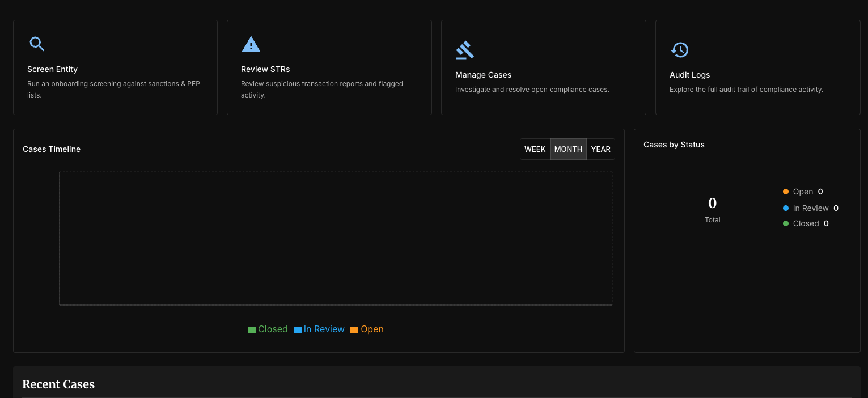This screenshot has width=868, height=398.
Task: Click the Manage Cases gavel icon
Action: 465,50
